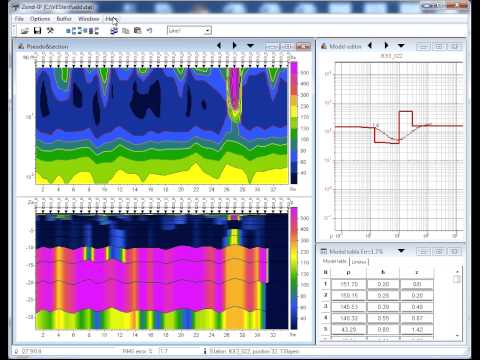Open the File menu
Image resolution: width=480 pixels, height=360 pixels.
tap(19, 19)
